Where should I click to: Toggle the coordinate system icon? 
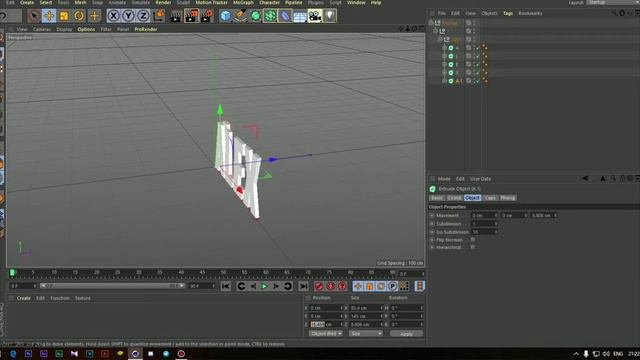[x=158, y=16]
